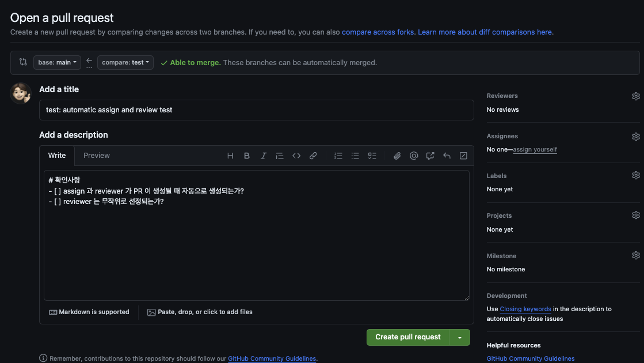Screen dimensions: 644x363
Task: Click the No reviews text
Action: point(503,109)
